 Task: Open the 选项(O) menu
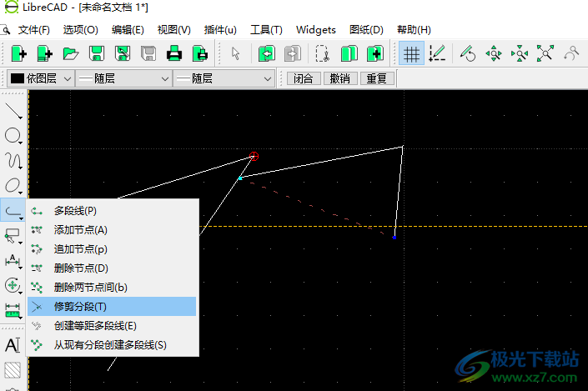(x=81, y=30)
